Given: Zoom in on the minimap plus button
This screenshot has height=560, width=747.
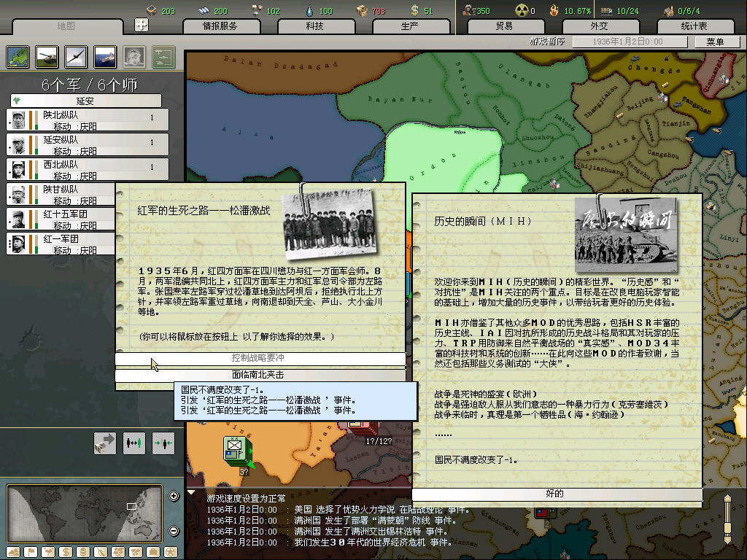Looking at the screenshot, I should (174, 497).
